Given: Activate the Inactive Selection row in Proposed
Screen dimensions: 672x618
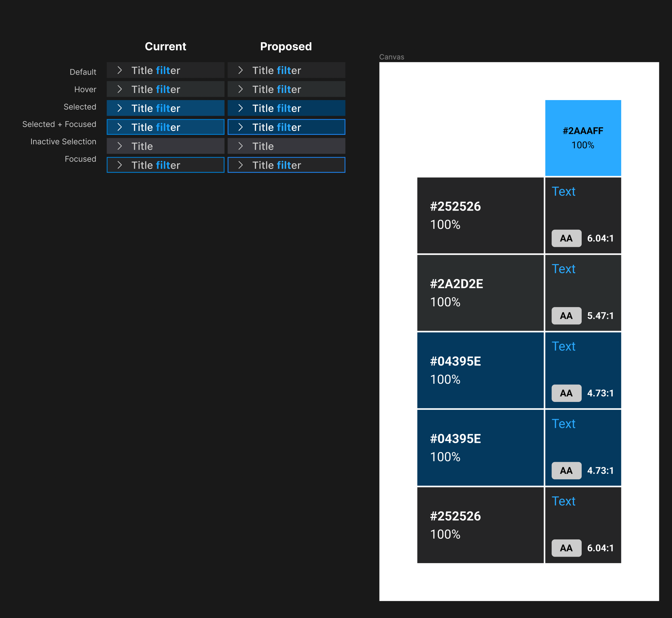Looking at the screenshot, I should [x=286, y=146].
